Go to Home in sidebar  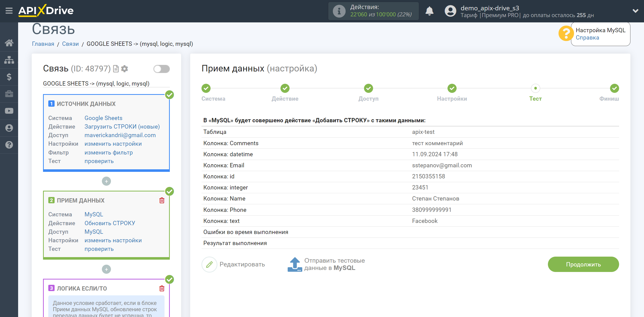pos(9,43)
